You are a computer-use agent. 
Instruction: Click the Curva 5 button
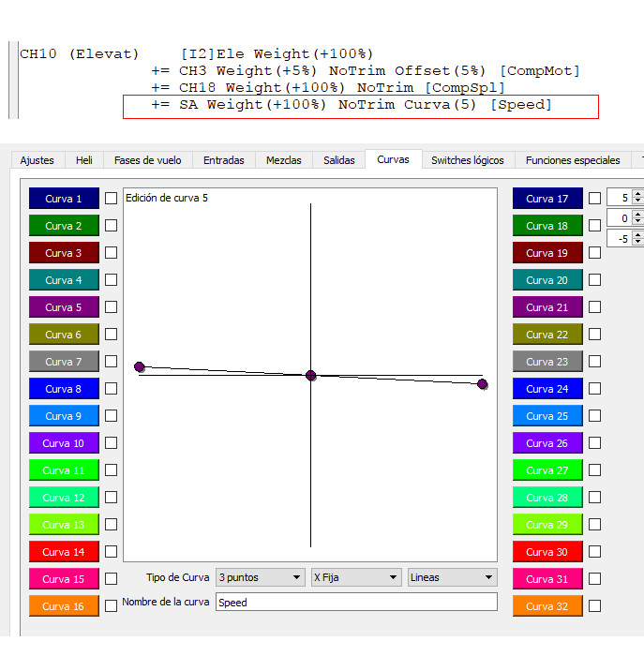point(64,306)
